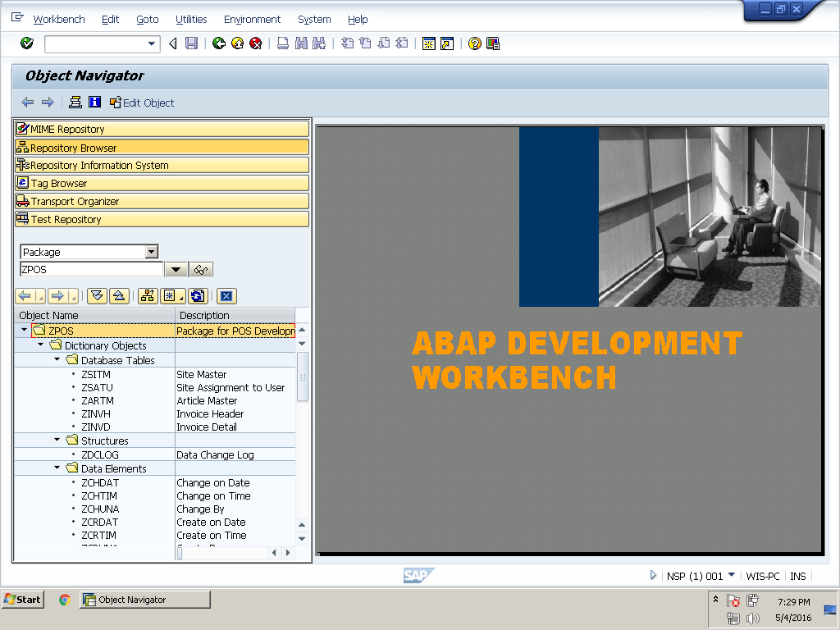Click the green Enter checkmark icon
The image size is (840, 630).
27,43
